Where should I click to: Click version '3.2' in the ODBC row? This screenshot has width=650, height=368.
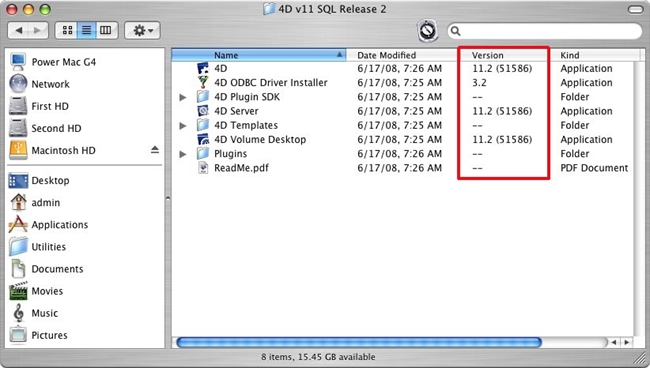[x=479, y=83]
